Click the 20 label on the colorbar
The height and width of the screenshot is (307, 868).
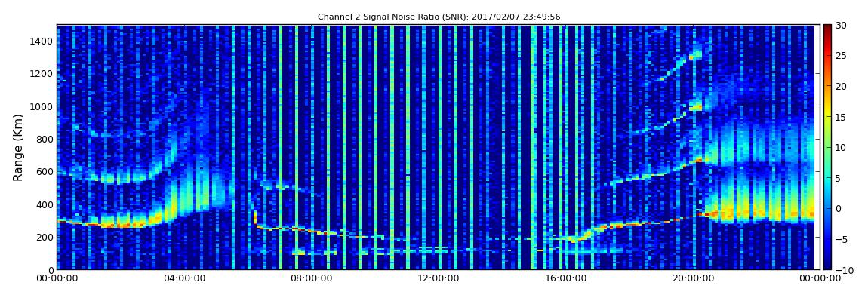(842, 86)
